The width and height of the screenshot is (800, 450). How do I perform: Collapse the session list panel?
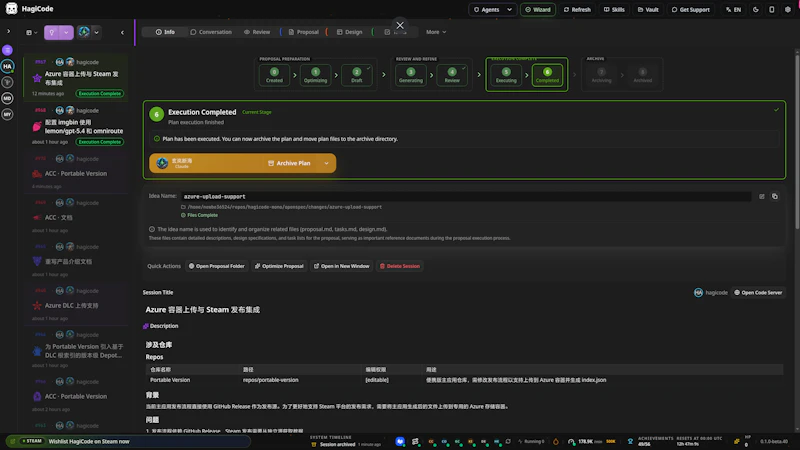point(122,32)
